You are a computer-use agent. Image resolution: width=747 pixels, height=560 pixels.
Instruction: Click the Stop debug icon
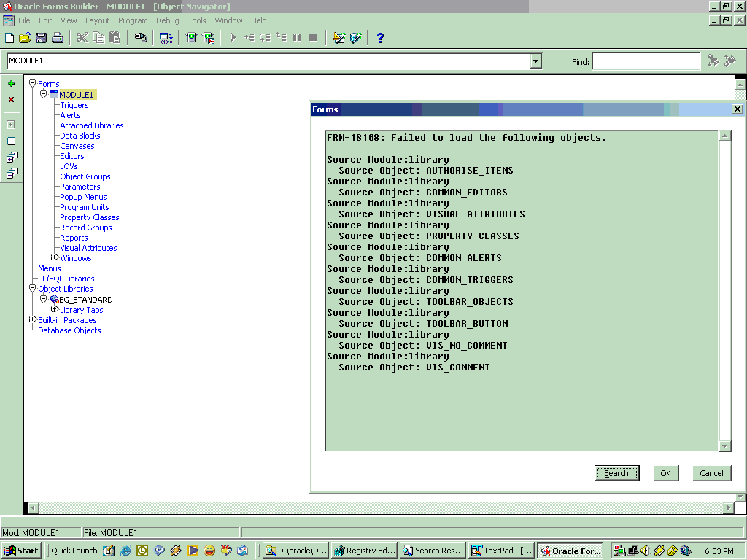click(313, 38)
